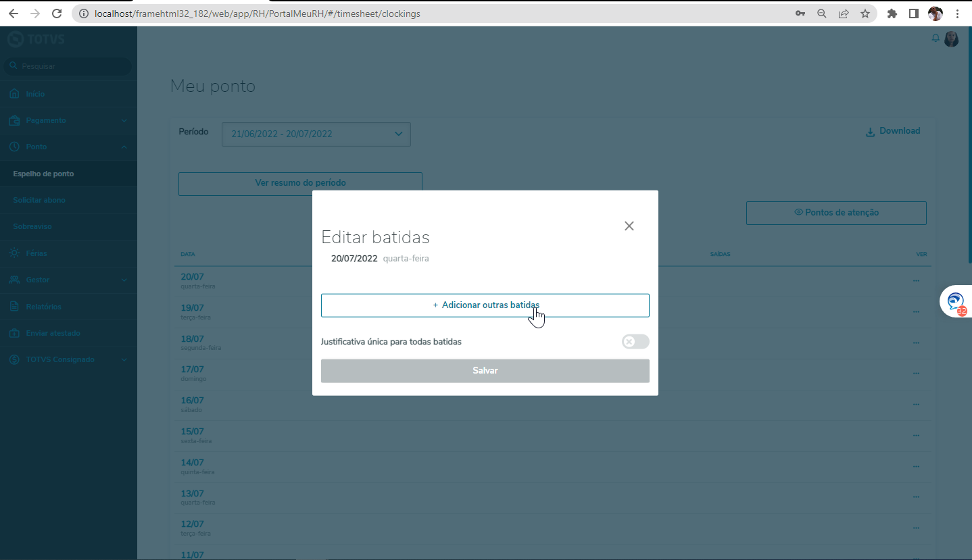Expand the Pagamento menu chevron
972x560 pixels.
click(124, 120)
